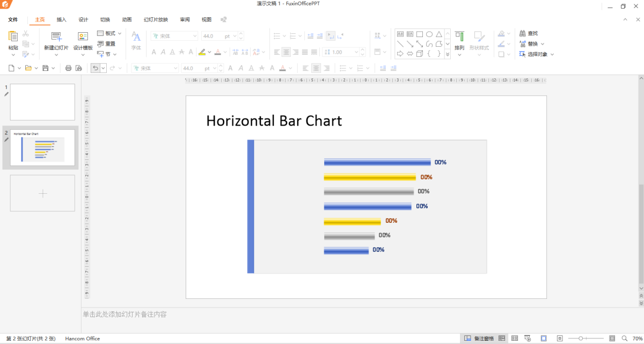Open the undo history dropdown arrow
Viewport: 644px width, 344px height.
[103, 68]
